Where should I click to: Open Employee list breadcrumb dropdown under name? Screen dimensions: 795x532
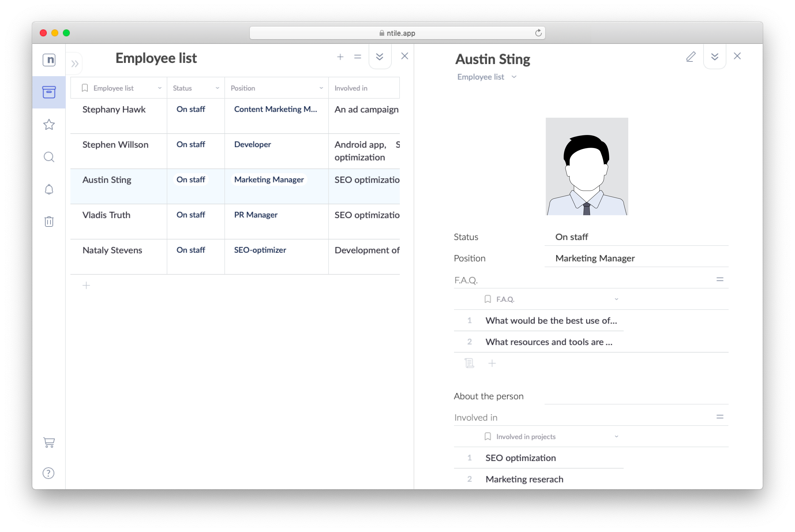[x=514, y=77]
